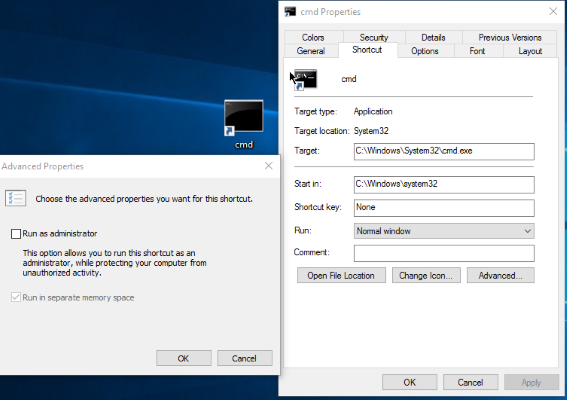Toggle Run in separate memory space checkbox

[x=16, y=298]
